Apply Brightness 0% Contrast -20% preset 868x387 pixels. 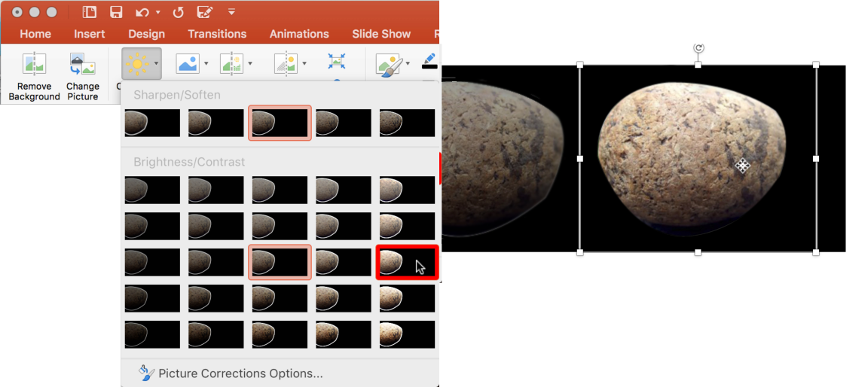[280, 226]
